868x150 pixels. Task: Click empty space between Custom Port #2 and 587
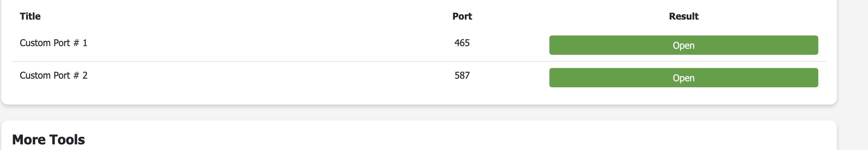tap(270, 75)
